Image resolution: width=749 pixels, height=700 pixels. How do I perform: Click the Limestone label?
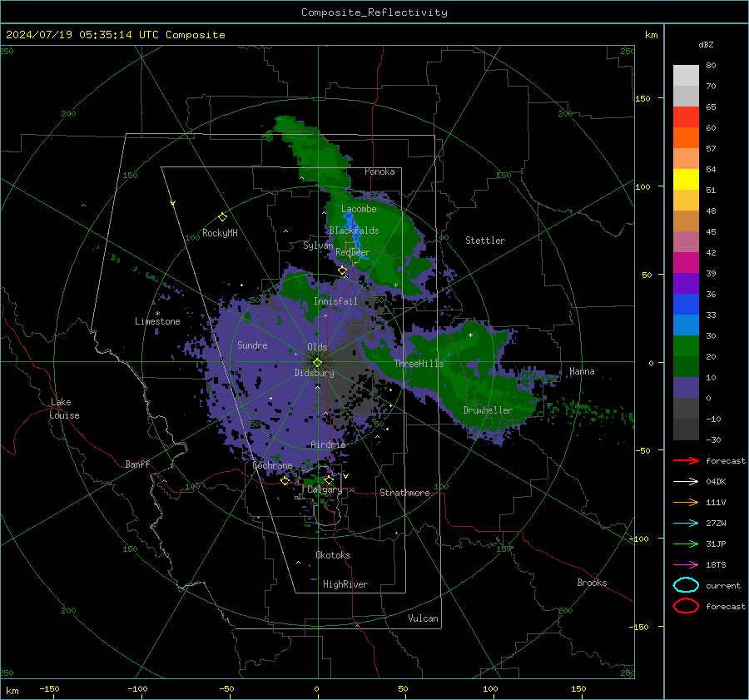pos(157,321)
